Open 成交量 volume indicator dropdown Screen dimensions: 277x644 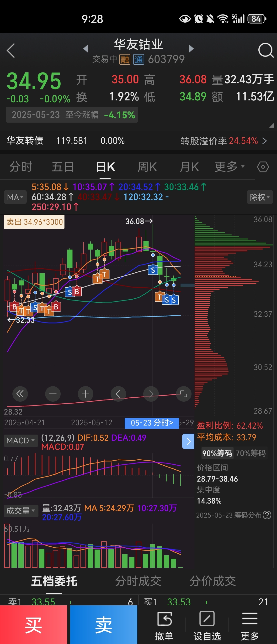(x=21, y=511)
